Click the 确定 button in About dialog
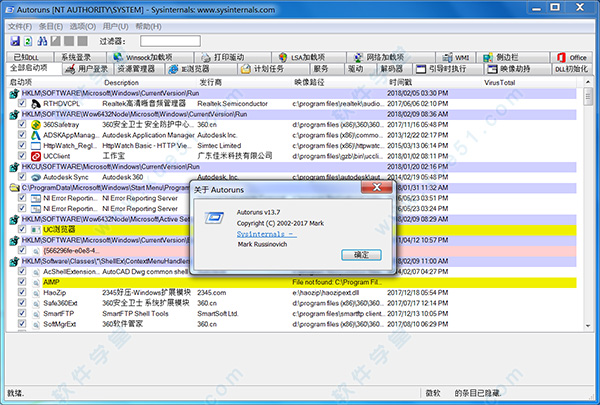Viewport: 600px width, 405px height. tap(361, 255)
